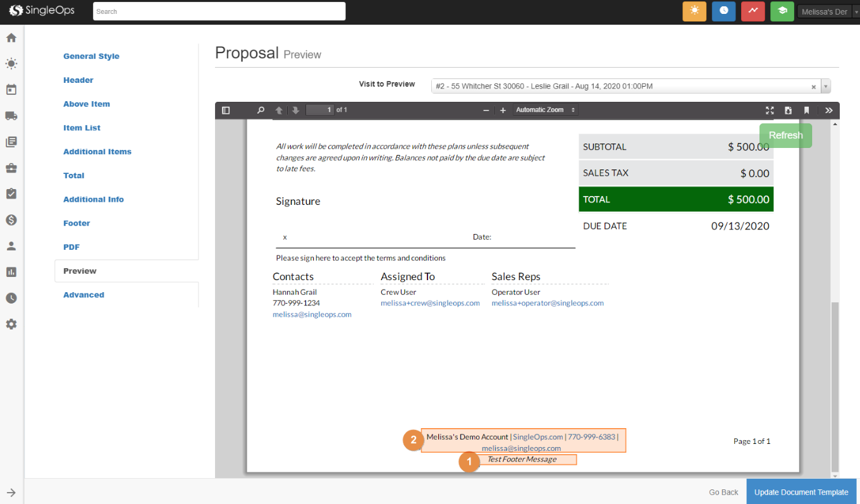Toggle the PDF viewer sidebar
The width and height of the screenshot is (860, 504).
click(x=226, y=110)
